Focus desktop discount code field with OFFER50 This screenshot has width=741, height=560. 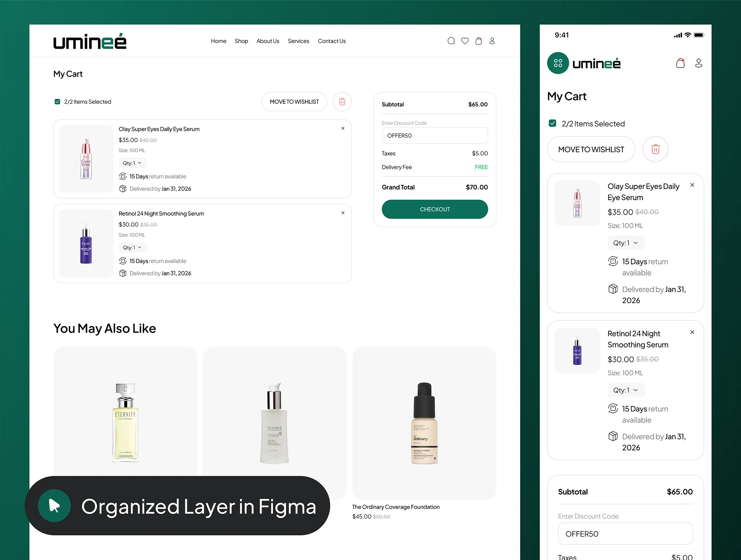click(435, 135)
